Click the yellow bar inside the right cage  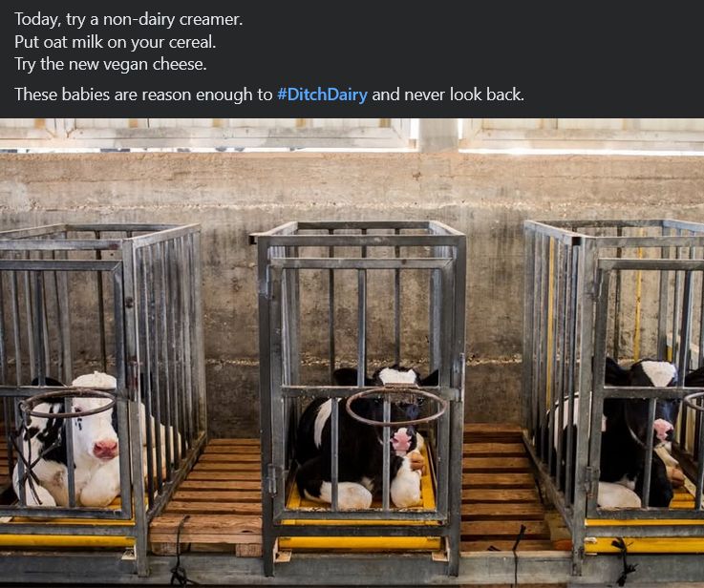[638, 296]
